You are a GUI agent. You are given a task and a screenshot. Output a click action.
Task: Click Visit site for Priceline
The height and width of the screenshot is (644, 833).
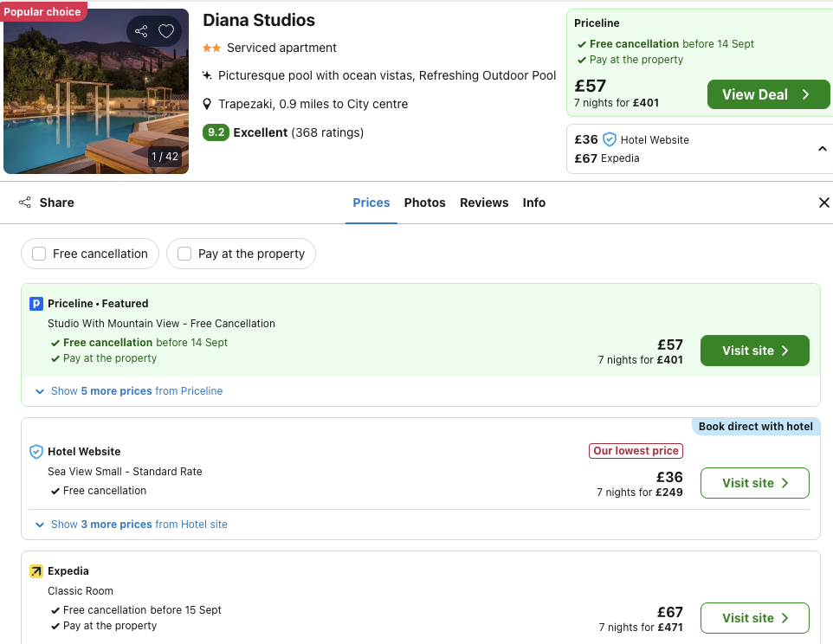click(x=755, y=351)
